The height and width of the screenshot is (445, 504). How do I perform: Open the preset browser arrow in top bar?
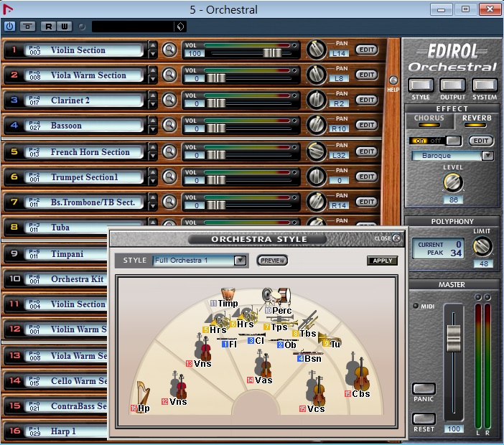[x=180, y=27]
